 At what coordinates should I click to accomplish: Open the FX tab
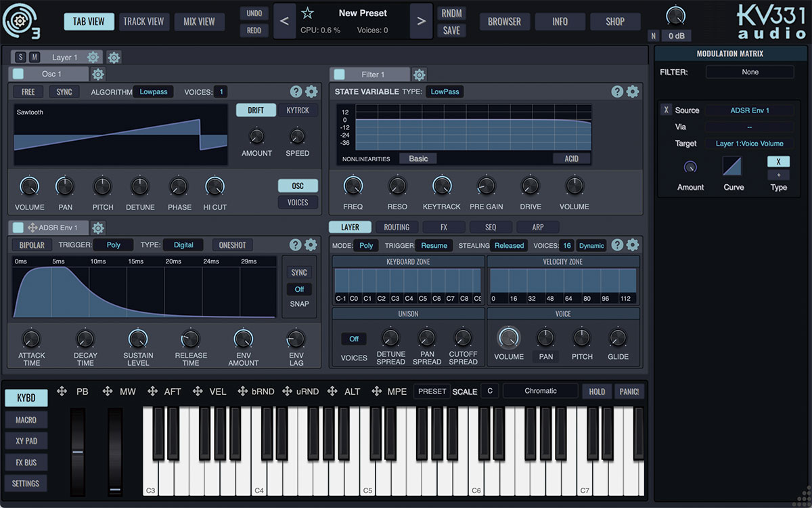coord(444,228)
